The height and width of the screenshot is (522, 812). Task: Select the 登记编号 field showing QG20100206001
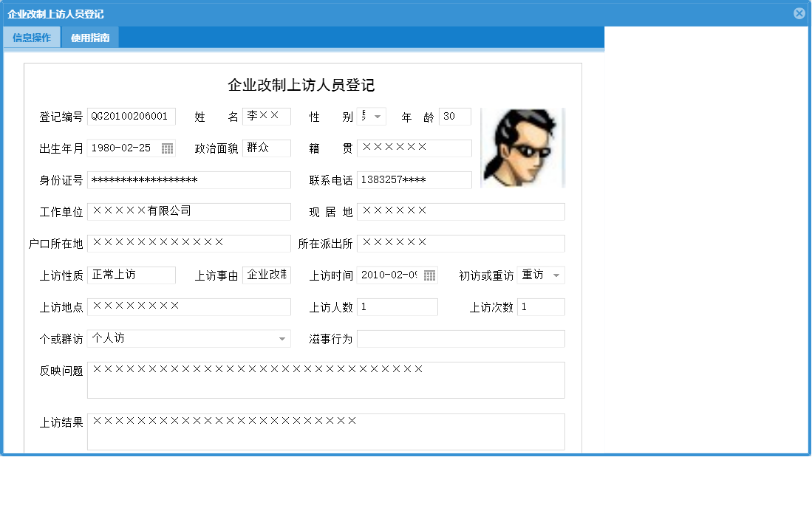click(x=130, y=116)
